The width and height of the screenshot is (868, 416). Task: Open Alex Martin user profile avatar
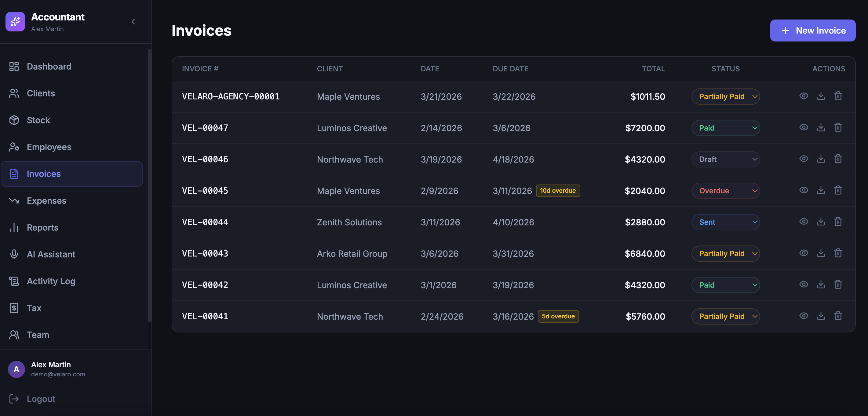tap(16, 369)
